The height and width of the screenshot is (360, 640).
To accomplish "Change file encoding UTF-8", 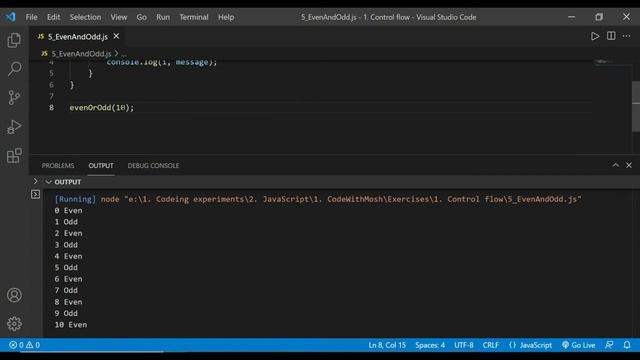I will point(464,345).
